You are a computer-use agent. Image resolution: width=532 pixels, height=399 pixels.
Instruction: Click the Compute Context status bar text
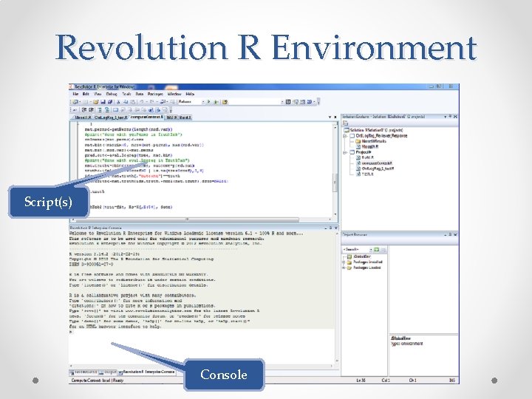(97, 381)
